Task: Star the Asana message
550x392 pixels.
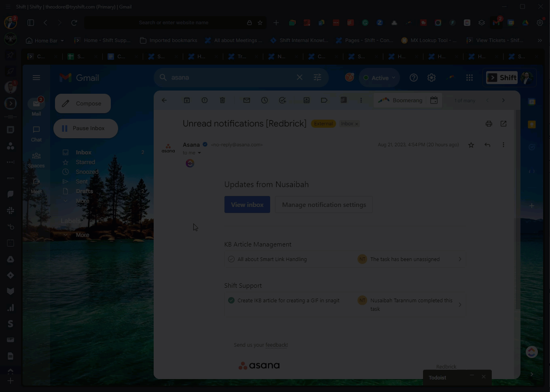Action: click(471, 145)
